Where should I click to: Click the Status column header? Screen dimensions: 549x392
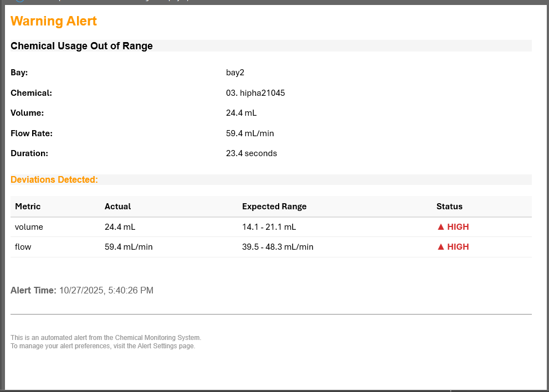tap(449, 206)
